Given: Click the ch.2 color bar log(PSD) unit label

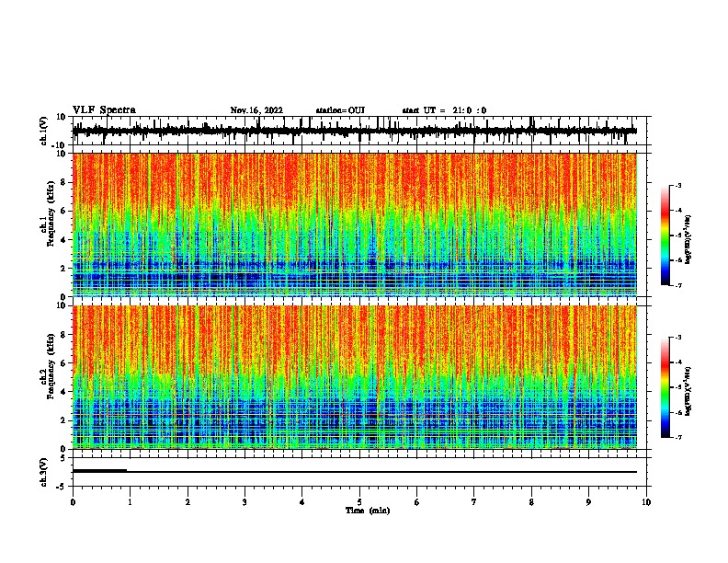Looking at the screenshot, I should 688,391.
